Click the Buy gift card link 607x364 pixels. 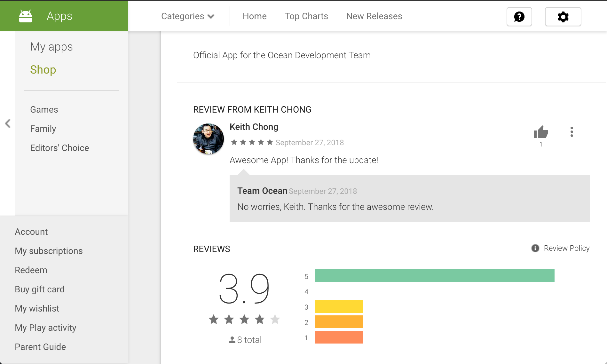tap(40, 289)
